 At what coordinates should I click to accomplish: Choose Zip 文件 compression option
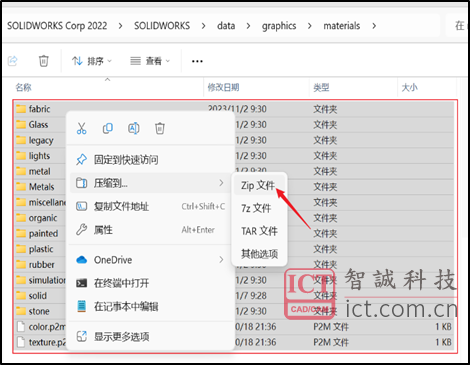coord(259,185)
